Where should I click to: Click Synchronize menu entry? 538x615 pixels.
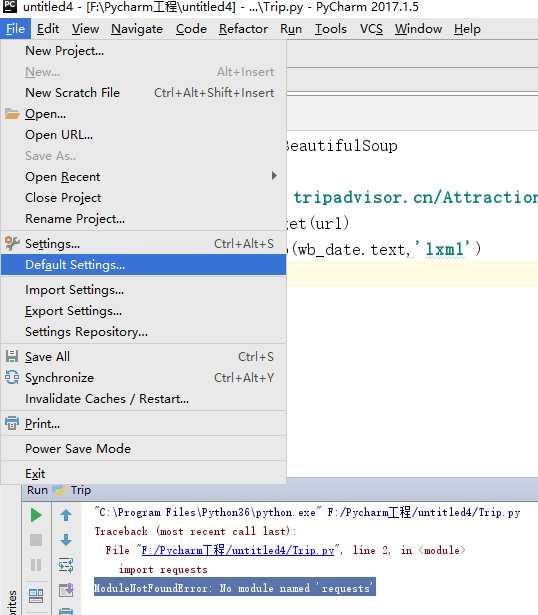click(144, 378)
